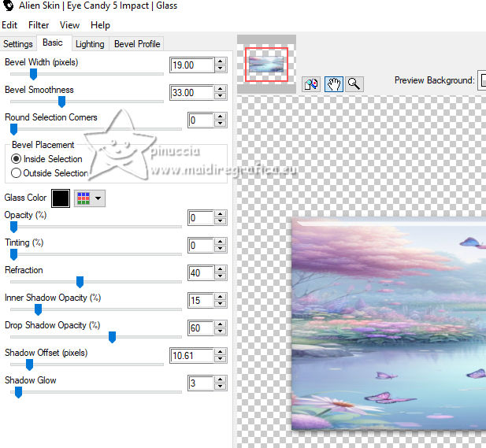Open the Help menu

100,25
